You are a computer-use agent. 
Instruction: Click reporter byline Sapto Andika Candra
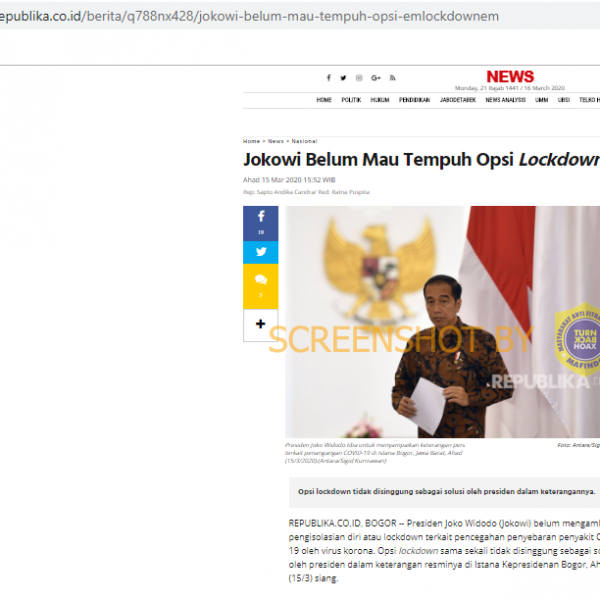(306, 192)
